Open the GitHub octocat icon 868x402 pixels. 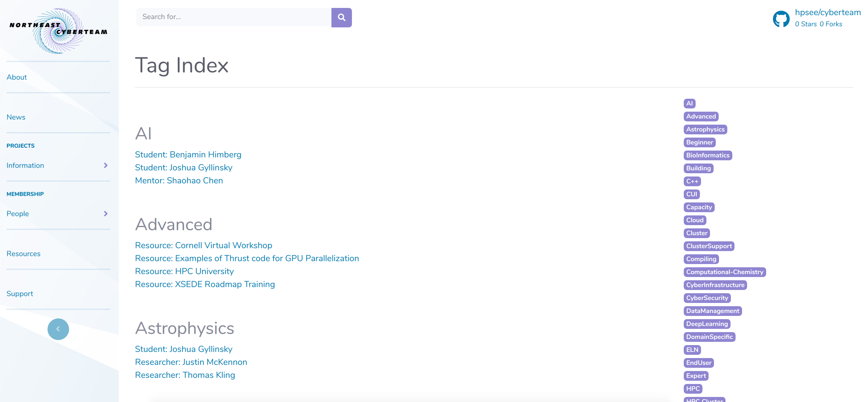(781, 19)
